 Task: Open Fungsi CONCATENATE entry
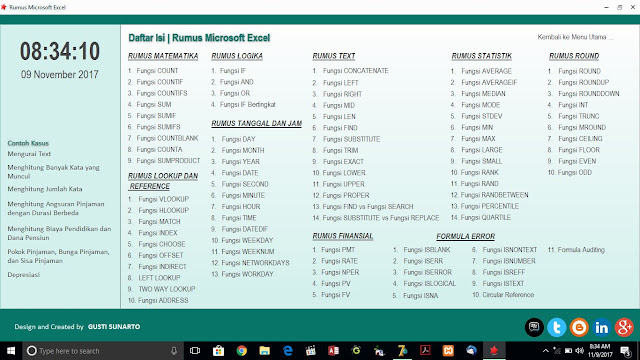pos(356,71)
